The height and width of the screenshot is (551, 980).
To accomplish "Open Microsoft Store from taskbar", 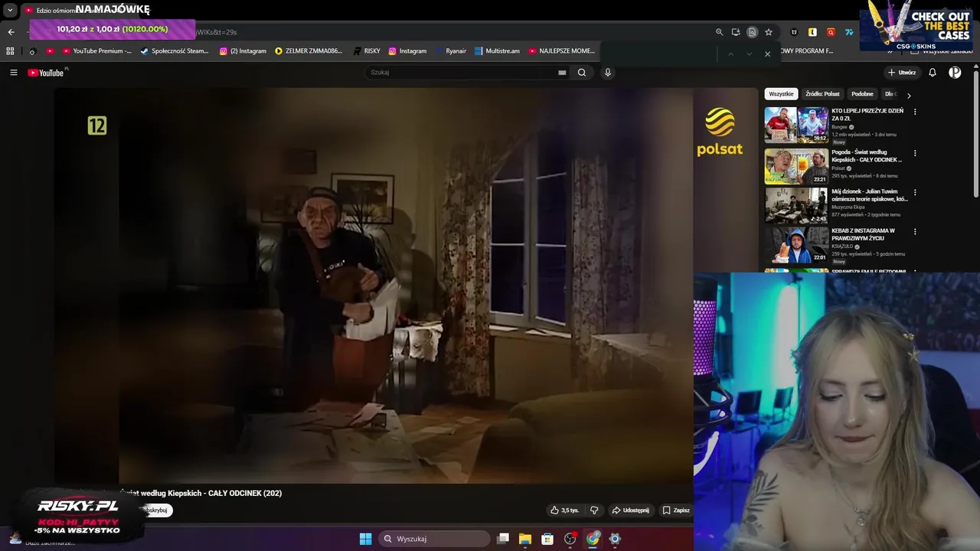I will pyautogui.click(x=547, y=539).
